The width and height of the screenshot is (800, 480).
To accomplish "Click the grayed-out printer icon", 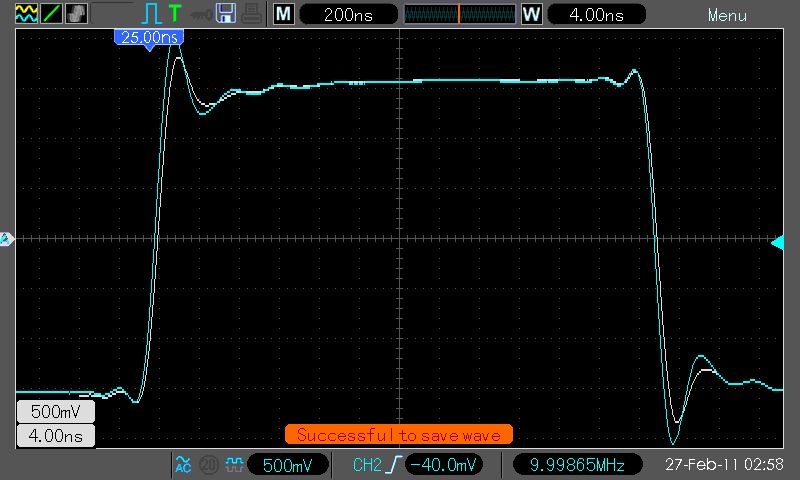I will [x=252, y=14].
